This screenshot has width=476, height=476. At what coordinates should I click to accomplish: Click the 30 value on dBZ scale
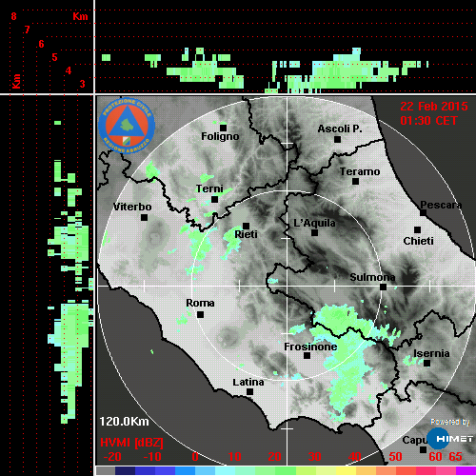[x=314, y=457]
